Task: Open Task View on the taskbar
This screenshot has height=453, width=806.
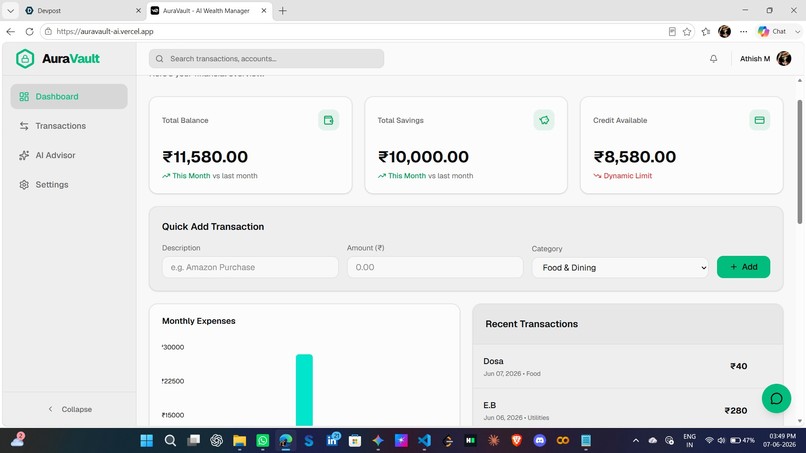Action: point(193,440)
